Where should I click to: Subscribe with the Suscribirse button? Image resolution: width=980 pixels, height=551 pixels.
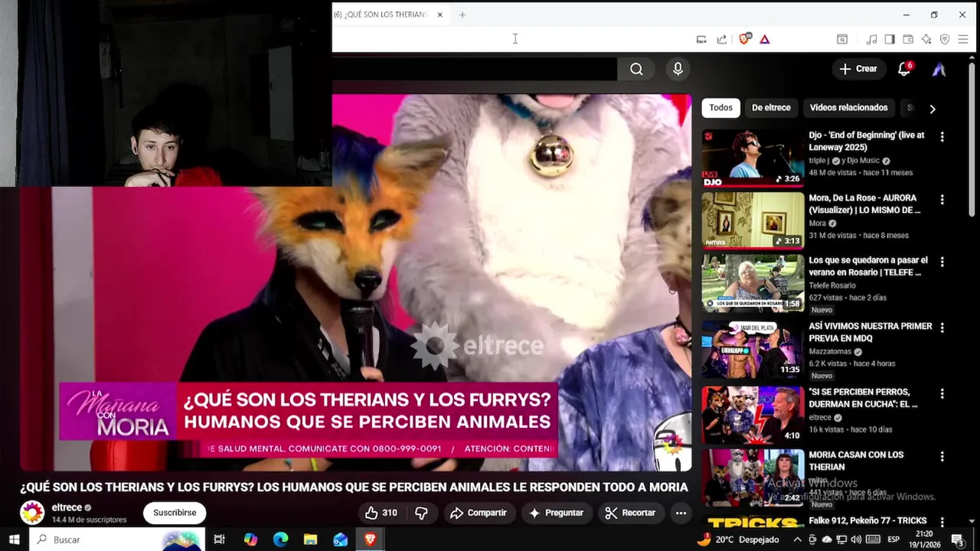point(175,513)
